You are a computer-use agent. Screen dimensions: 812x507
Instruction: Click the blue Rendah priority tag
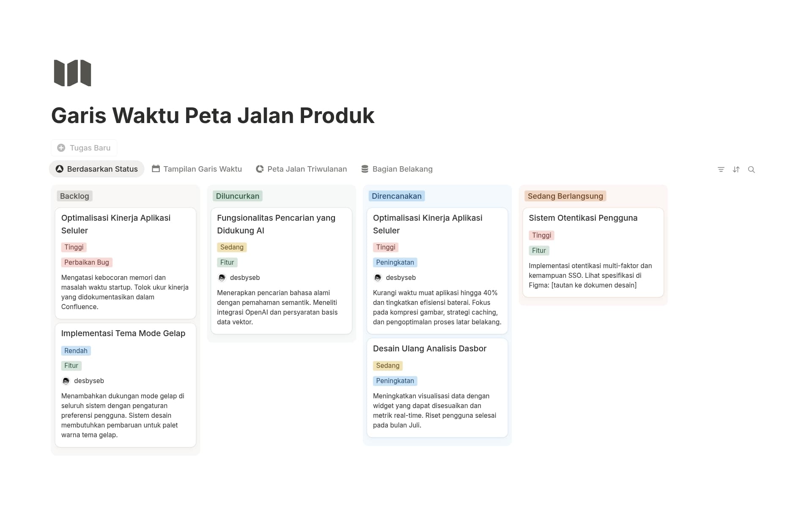point(76,351)
